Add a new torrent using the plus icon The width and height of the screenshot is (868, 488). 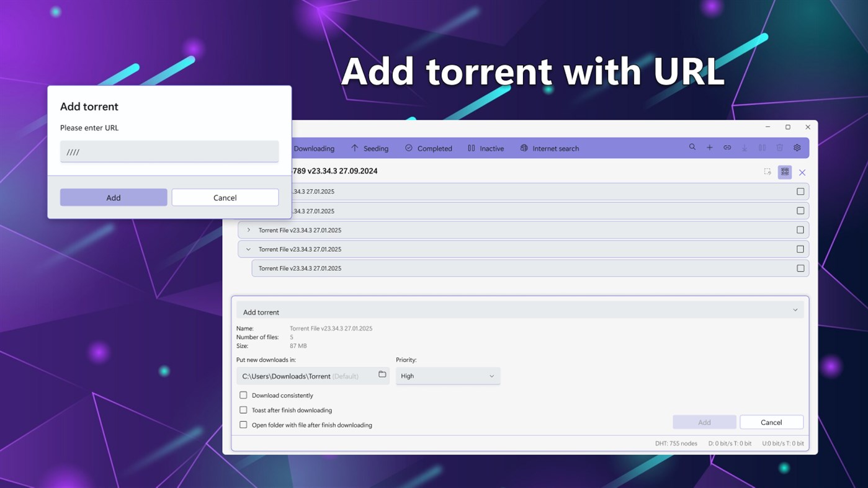(x=709, y=148)
